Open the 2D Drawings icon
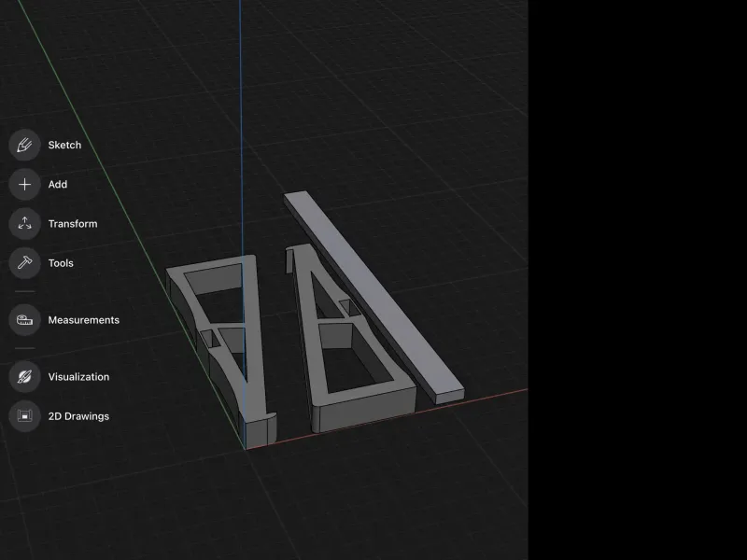 click(x=25, y=416)
